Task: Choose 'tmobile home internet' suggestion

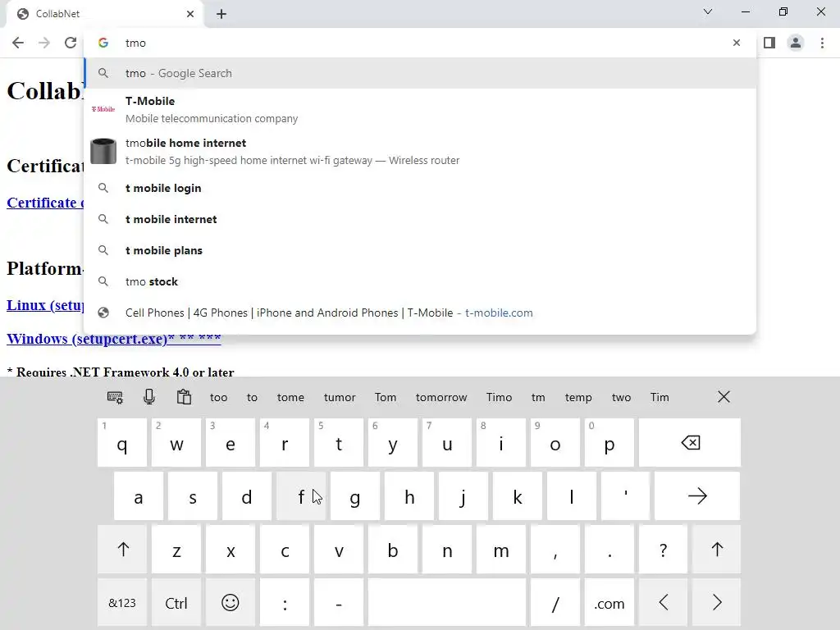Action: click(421, 151)
